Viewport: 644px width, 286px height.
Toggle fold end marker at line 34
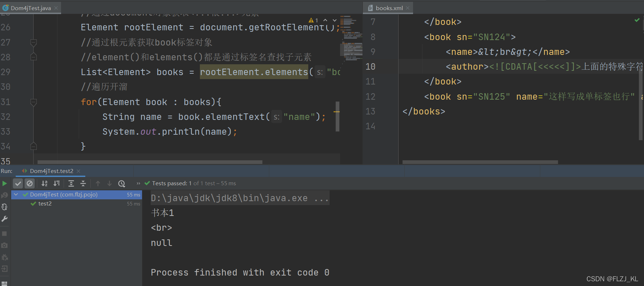coord(34,146)
